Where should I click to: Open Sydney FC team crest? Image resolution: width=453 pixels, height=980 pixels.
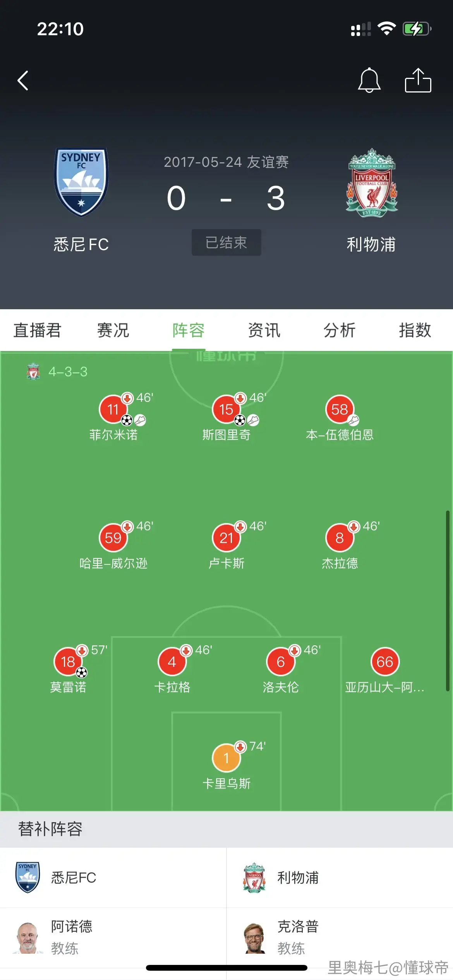[81, 182]
